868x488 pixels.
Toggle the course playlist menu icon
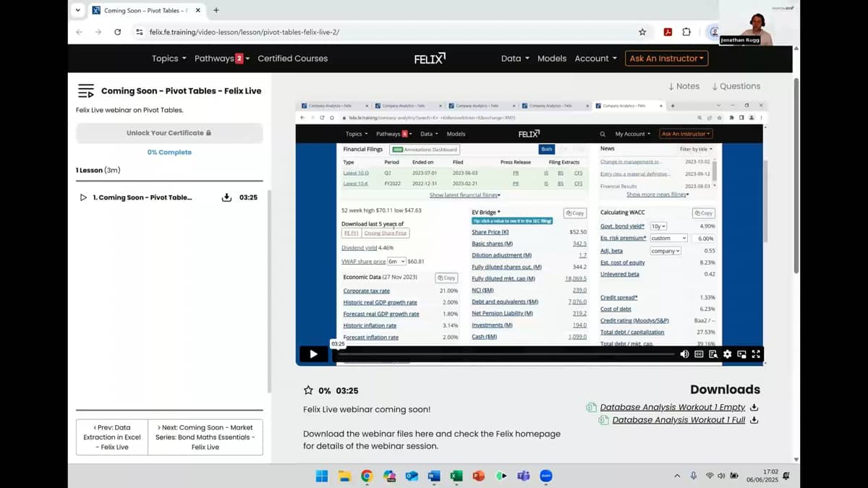point(86,91)
